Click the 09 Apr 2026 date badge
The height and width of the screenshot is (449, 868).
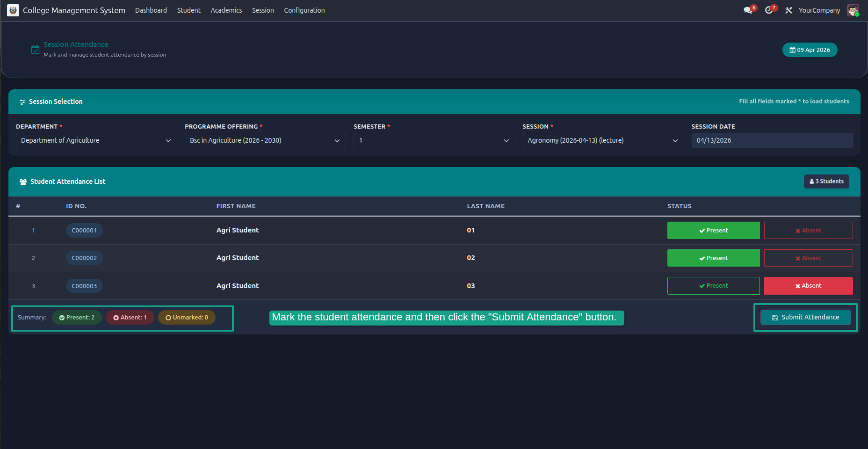pyautogui.click(x=810, y=50)
